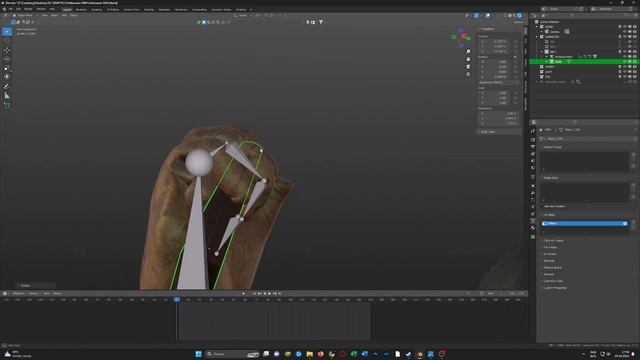Select the 3D Cursor tool
Image resolution: width=640 pixels, height=360 pixels.
coord(7,41)
